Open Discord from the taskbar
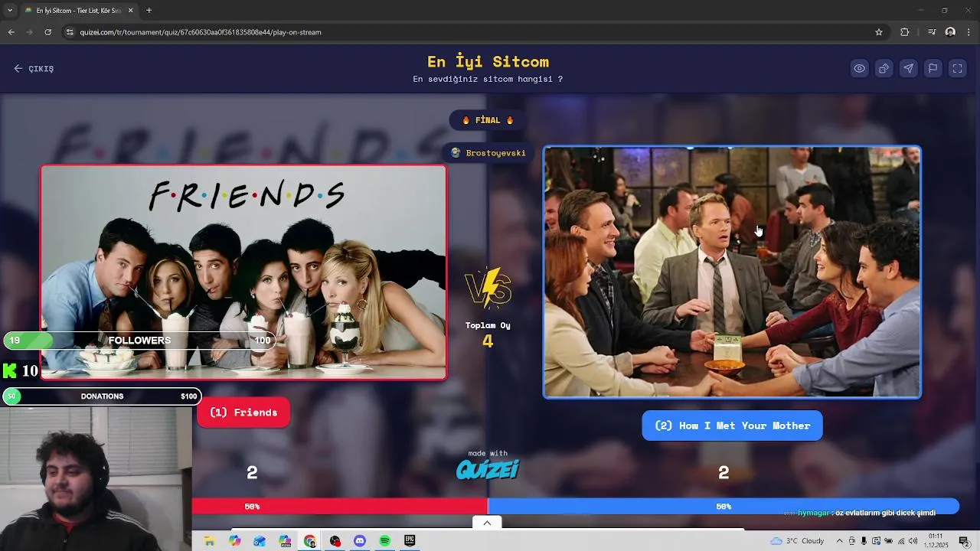This screenshot has width=980, height=551. click(x=360, y=541)
